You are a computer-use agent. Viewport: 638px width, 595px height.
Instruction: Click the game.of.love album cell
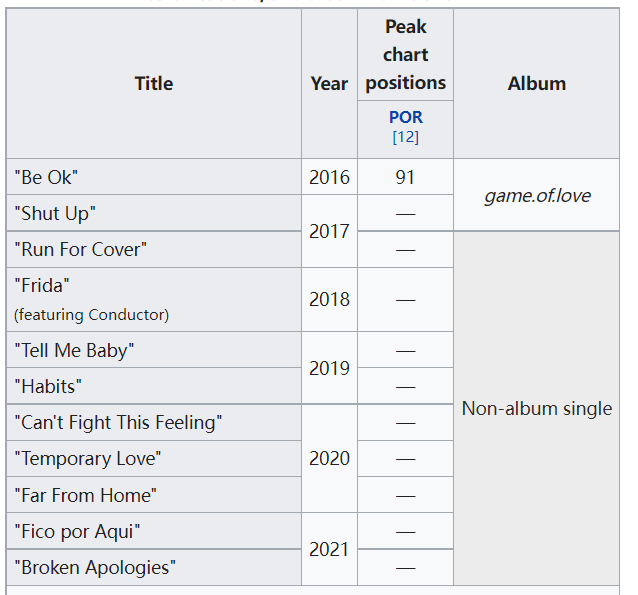pos(537,195)
